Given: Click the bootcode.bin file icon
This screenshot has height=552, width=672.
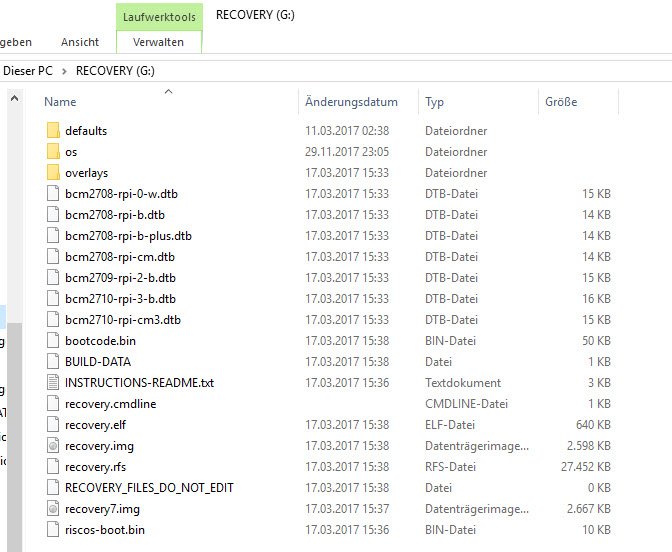Looking at the screenshot, I should pyautogui.click(x=53, y=340).
